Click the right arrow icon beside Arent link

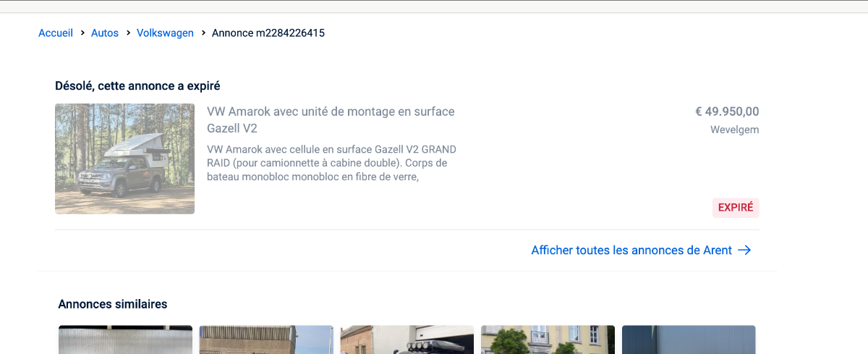[x=744, y=250]
